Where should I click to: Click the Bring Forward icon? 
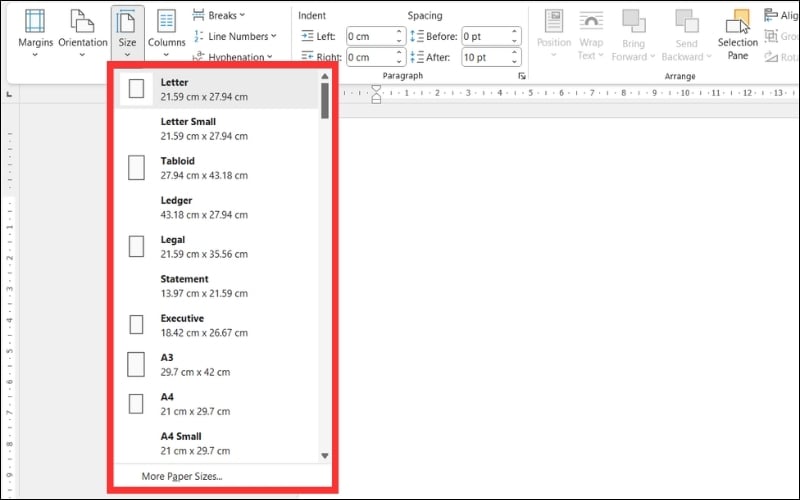tap(634, 21)
